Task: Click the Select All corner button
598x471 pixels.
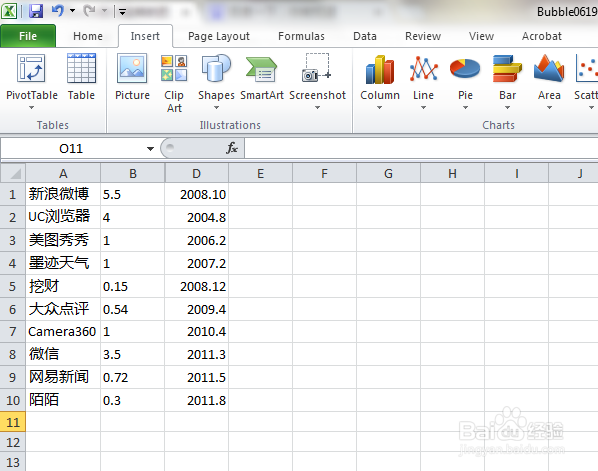Action: click(x=13, y=174)
